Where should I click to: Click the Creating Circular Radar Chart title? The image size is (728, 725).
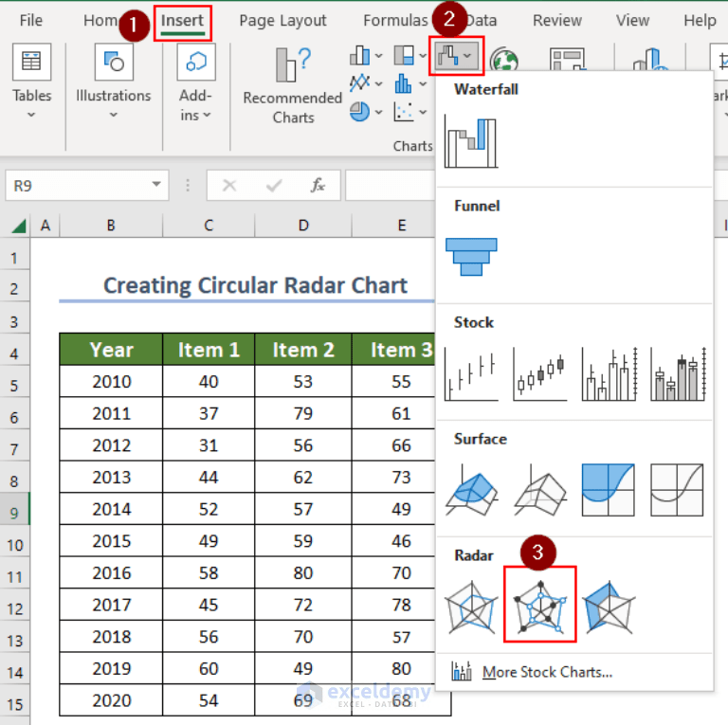[255, 285]
